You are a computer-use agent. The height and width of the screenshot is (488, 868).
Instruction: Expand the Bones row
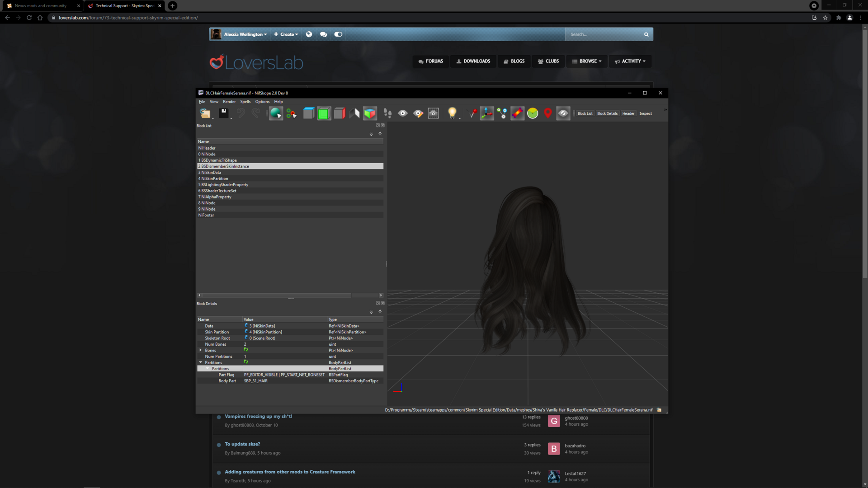coord(201,350)
